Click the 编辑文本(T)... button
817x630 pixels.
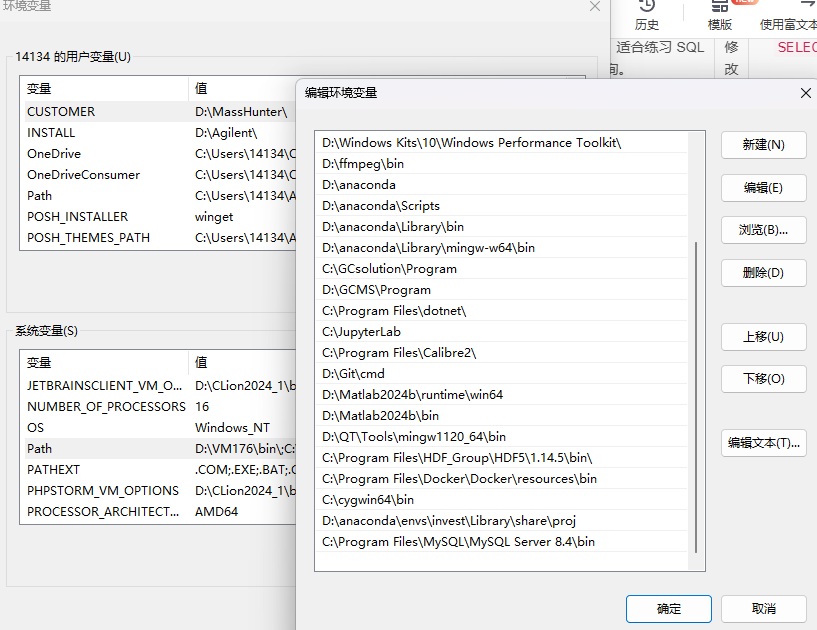(763, 443)
